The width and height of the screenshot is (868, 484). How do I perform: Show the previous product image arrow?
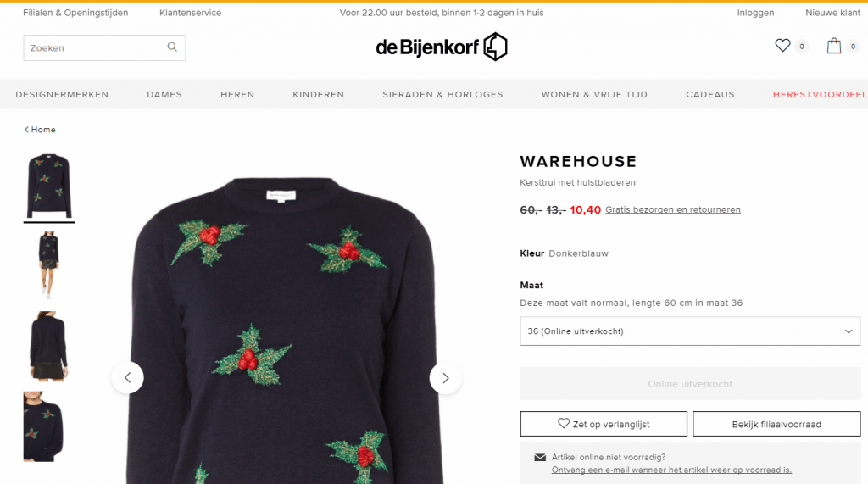point(127,378)
